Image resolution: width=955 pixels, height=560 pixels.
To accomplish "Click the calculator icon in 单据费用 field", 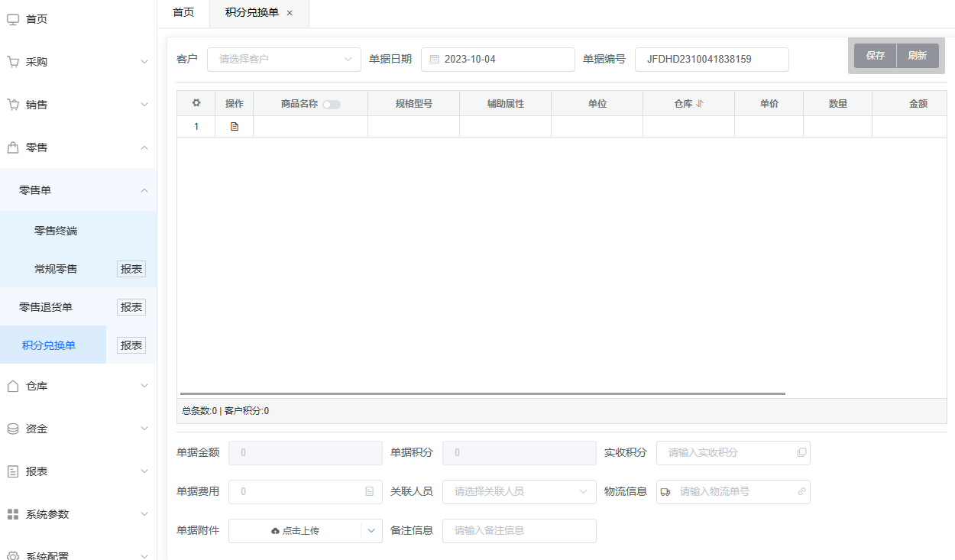I will pos(370,491).
